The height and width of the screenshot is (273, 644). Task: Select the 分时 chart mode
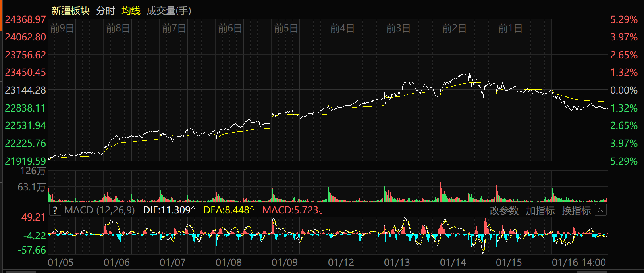105,11
